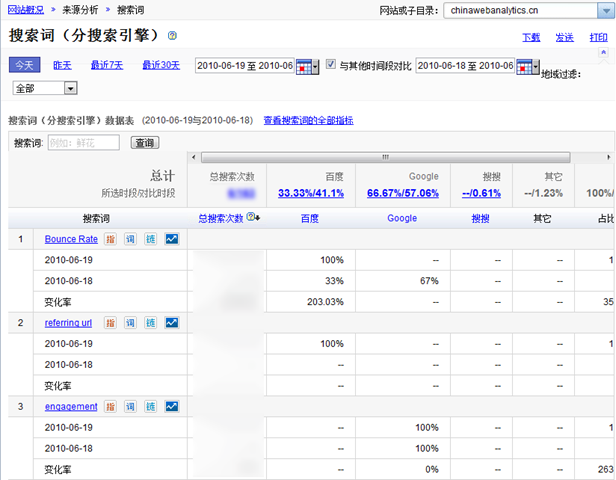
Task: Click the help icon beside the page title
Action: click(x=173, y=36)
